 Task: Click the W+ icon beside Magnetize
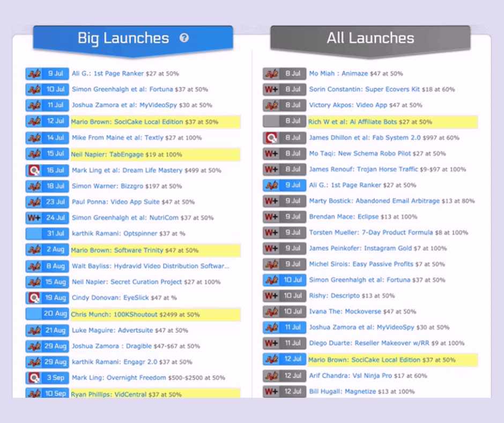[x=271, y=391]
